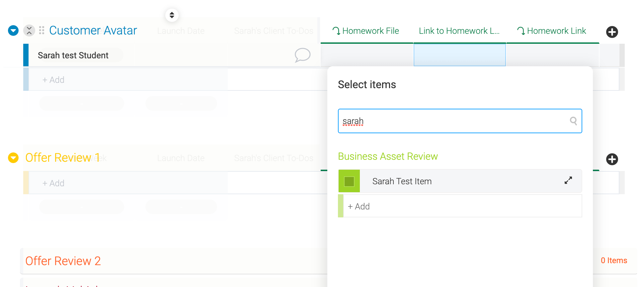Open the Sarah test Student item

(x=73, y=55)
